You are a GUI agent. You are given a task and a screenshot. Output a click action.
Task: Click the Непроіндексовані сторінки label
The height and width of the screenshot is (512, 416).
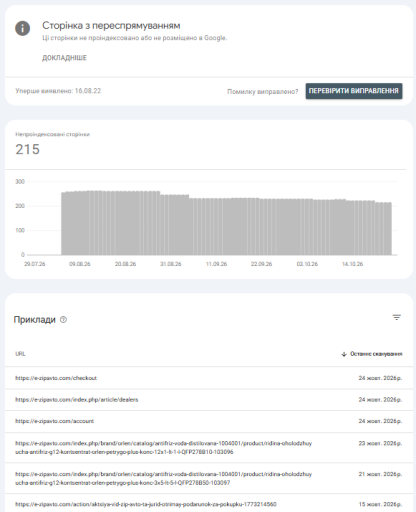point(52,134)
